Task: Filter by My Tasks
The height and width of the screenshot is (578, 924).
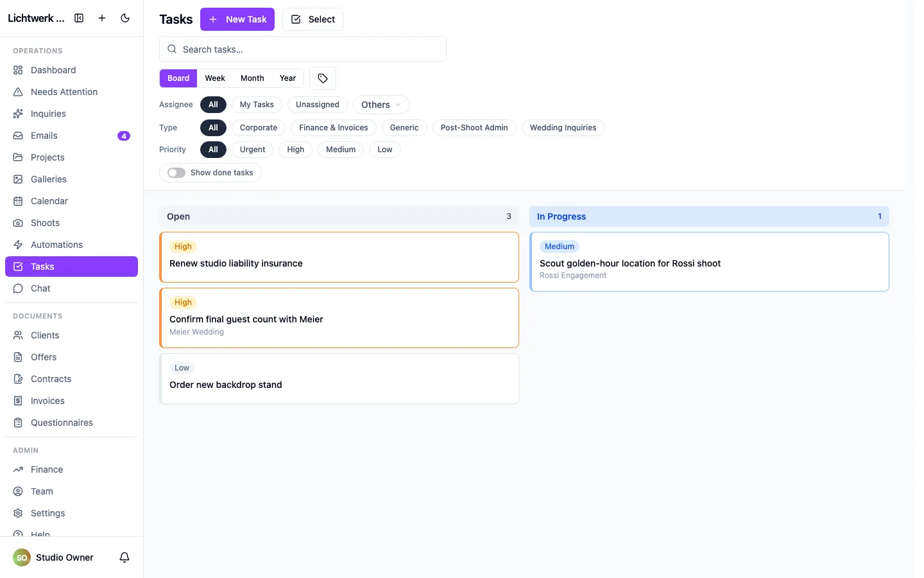Action: (257, 105)
